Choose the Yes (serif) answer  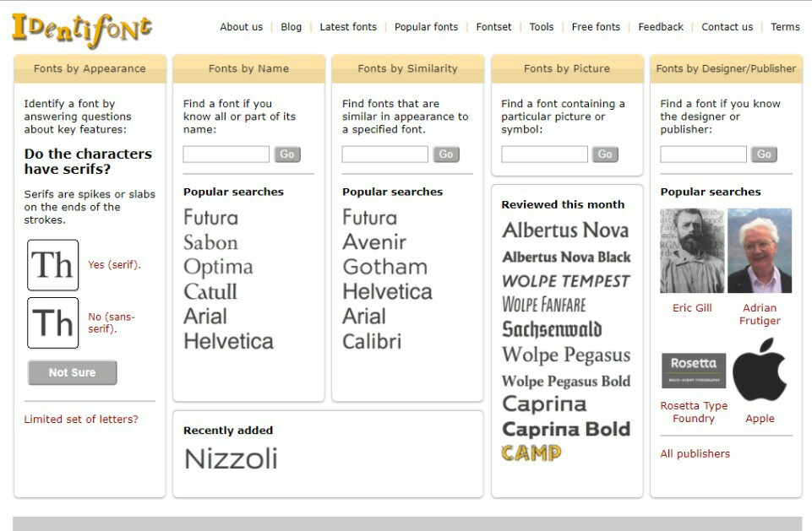[114, 264]
